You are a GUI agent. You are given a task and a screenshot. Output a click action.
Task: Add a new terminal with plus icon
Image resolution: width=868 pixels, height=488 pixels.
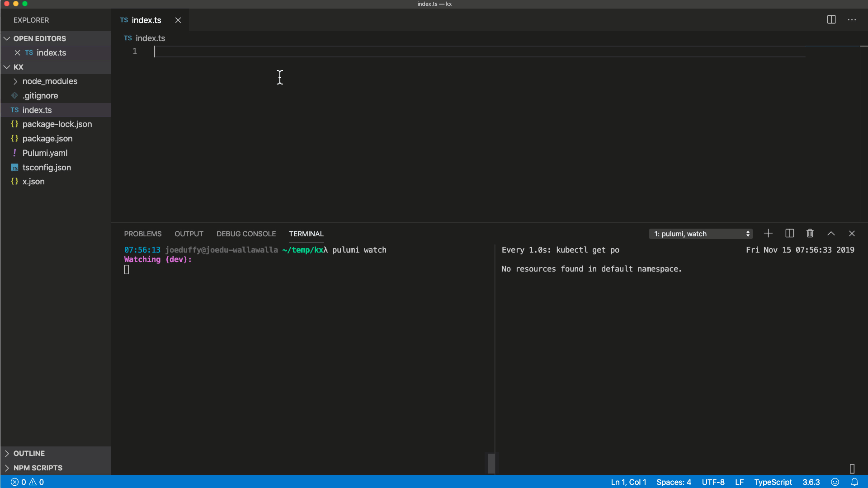click(768, 234)
